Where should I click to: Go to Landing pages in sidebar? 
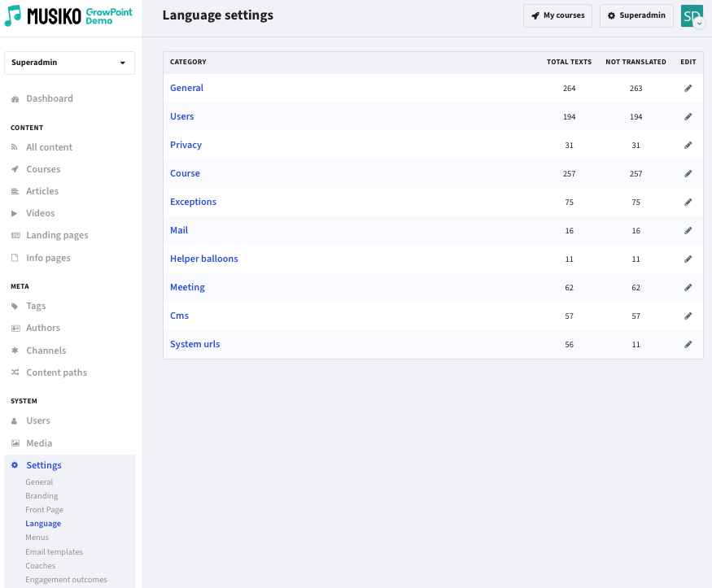[x=57, y=235]
